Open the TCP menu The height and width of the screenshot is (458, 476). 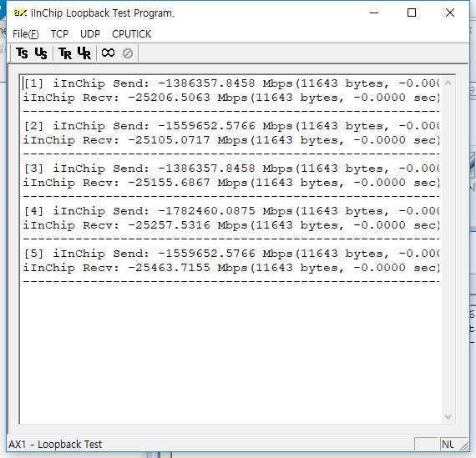[x=59, y=34]
